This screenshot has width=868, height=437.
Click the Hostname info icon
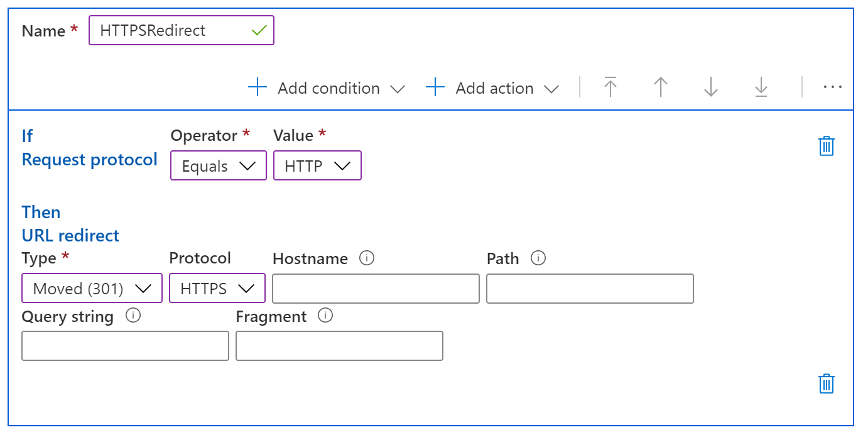tap(367, 258)
